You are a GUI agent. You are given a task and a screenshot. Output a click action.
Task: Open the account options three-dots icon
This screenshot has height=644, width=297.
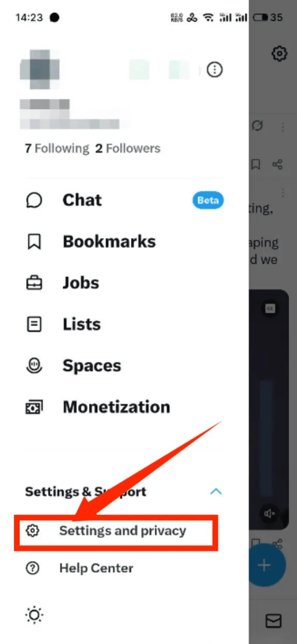(x=214, y=70)
